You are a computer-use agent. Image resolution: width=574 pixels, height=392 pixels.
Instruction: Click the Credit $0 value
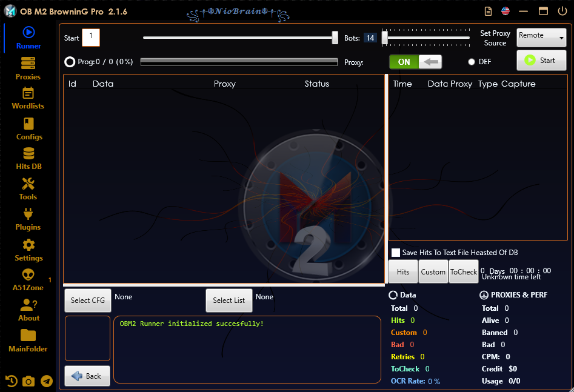[513, 369]
